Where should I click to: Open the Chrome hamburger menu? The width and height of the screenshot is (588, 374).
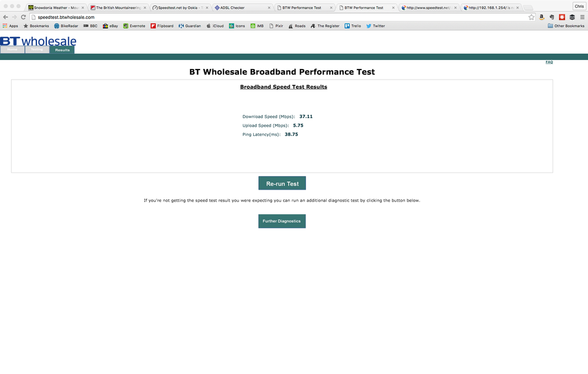click(x=582, y=17)
